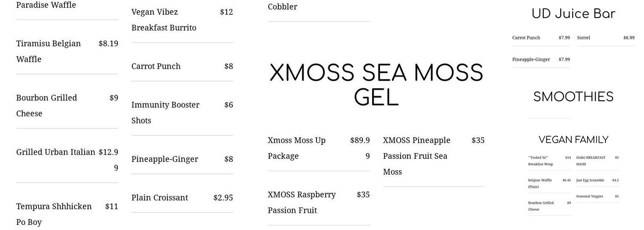Select the $8 Pineapple-Ginger item
This screenshot has height=230, width=644.
click(x=165, y=159)
